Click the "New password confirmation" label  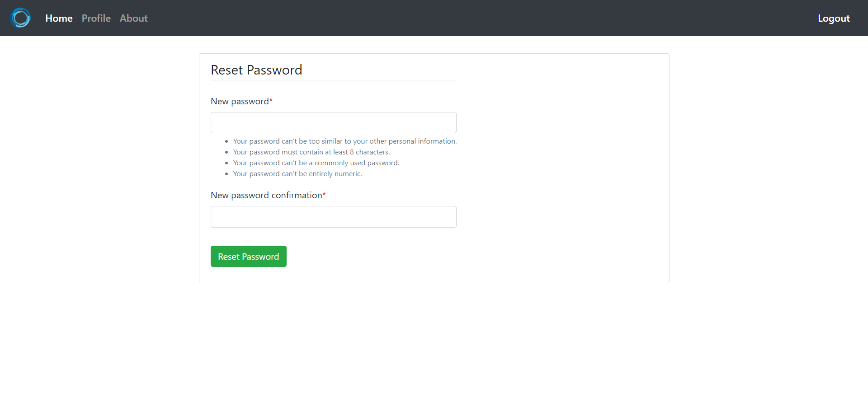[266, 195]
